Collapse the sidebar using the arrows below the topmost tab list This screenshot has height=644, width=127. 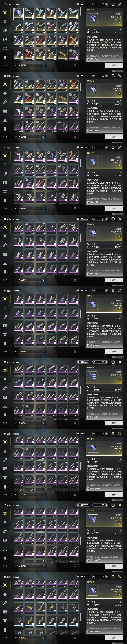(5, 65)
